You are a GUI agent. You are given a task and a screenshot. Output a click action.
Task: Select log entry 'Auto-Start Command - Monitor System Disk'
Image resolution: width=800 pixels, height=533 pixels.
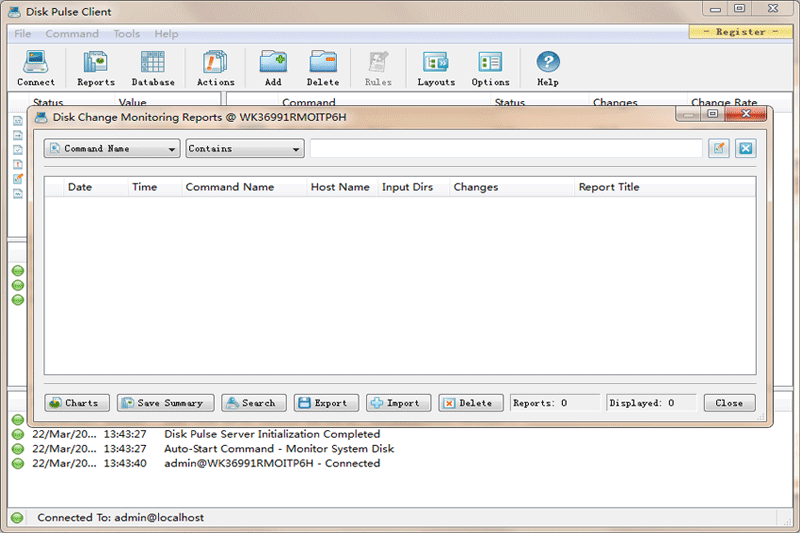[279, 449]
